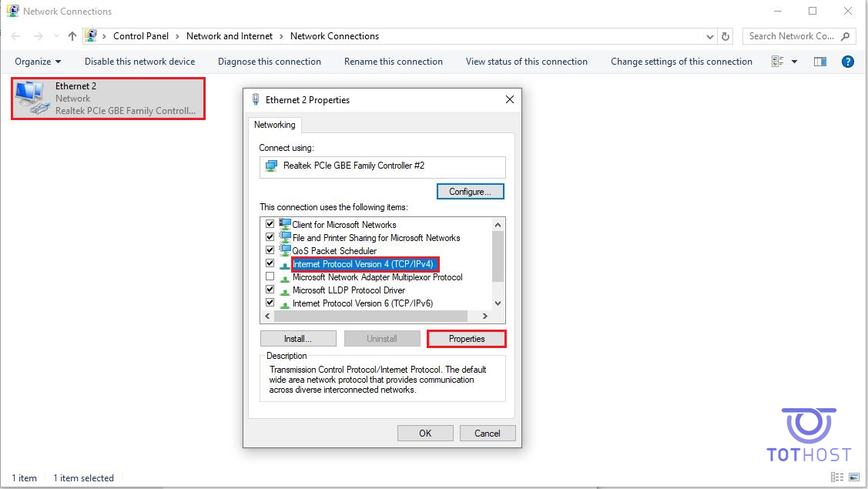Uncheck Internet Protocol Version 6 (TCP/IPv6)
Image resolution: width=868 pixels, height=489 pixels.
point(270,303)
